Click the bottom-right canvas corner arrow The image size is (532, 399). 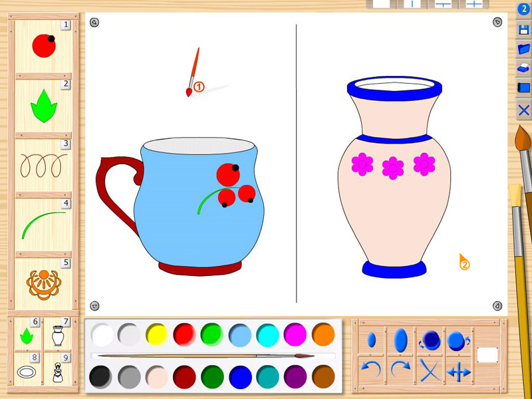tap(497, 306)
